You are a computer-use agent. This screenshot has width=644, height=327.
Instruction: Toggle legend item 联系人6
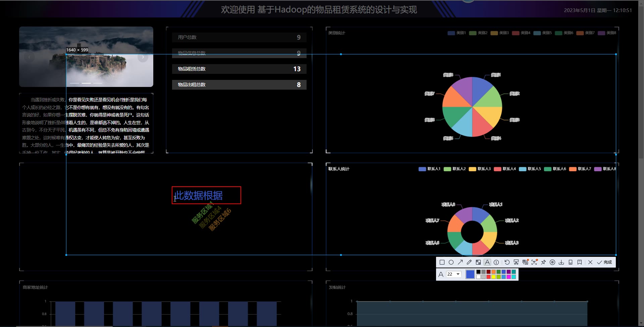pos(555,169)
